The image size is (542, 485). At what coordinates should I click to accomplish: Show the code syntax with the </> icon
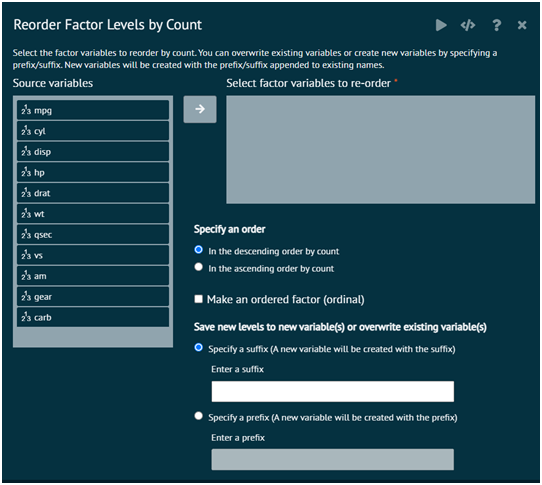point(468,25)
